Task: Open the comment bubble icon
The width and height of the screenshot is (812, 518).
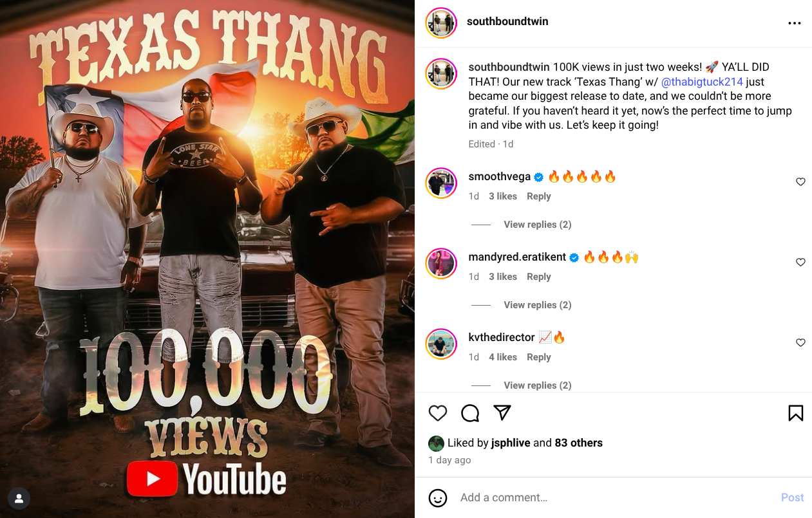Action: (470, 413)
